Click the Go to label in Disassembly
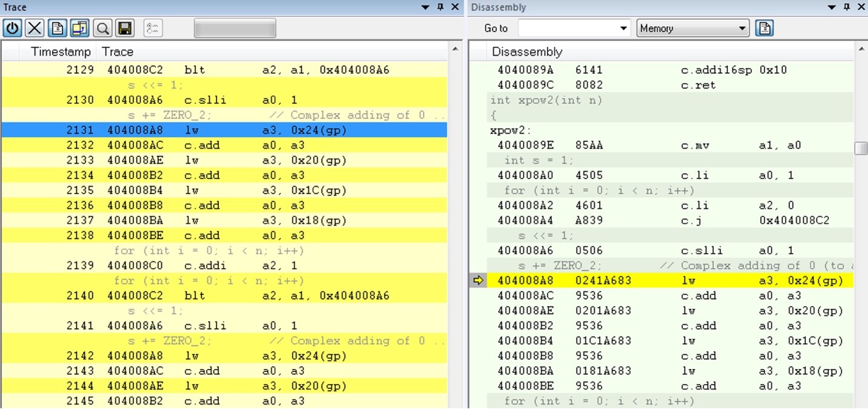 495,28
